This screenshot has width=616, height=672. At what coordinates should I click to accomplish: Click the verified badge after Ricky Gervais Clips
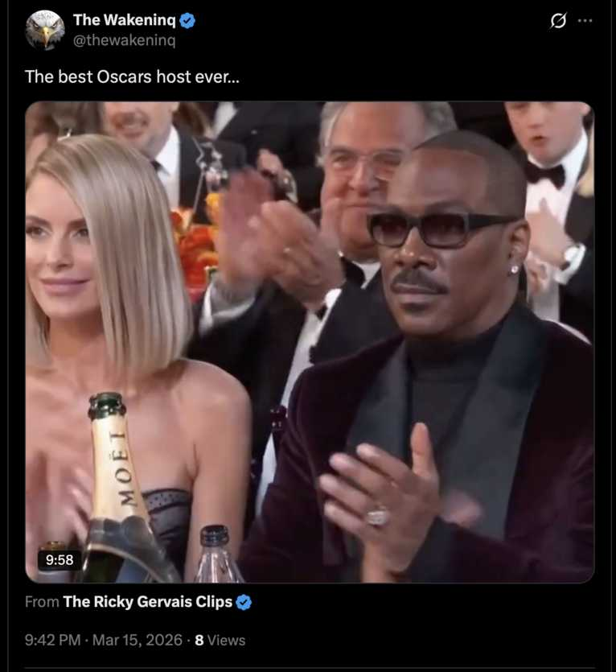coord(244,602)
